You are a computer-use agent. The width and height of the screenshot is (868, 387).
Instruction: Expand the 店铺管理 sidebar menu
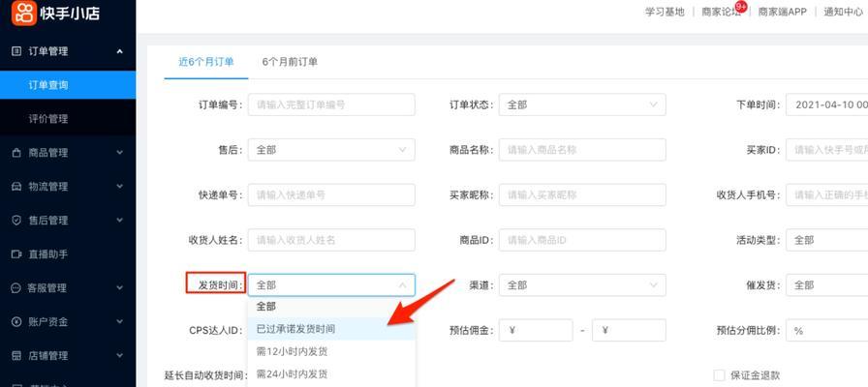[119, 355]
